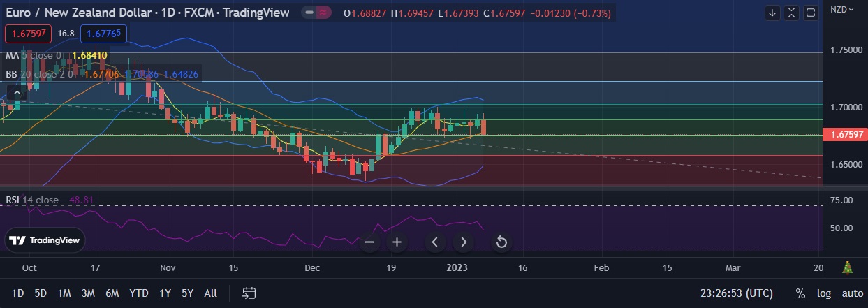
Task: Collapse the indicator legend with up chevron
Action: (x=17, y=91)
